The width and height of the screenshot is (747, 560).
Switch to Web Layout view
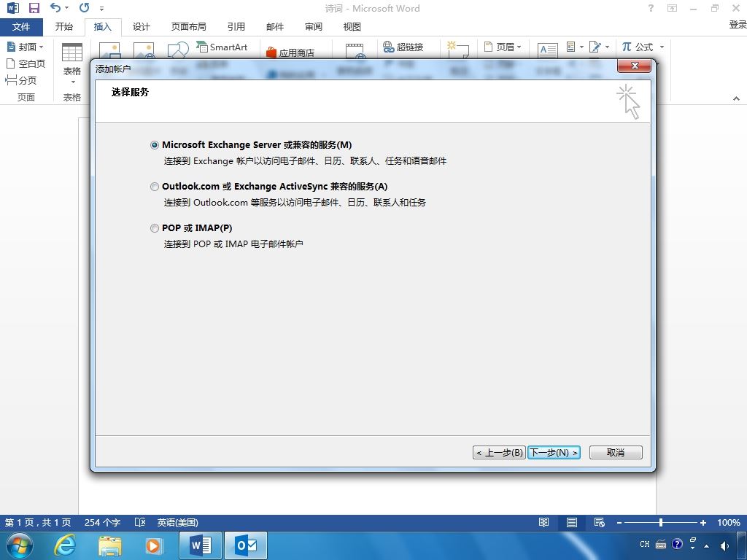click(600, 522)
